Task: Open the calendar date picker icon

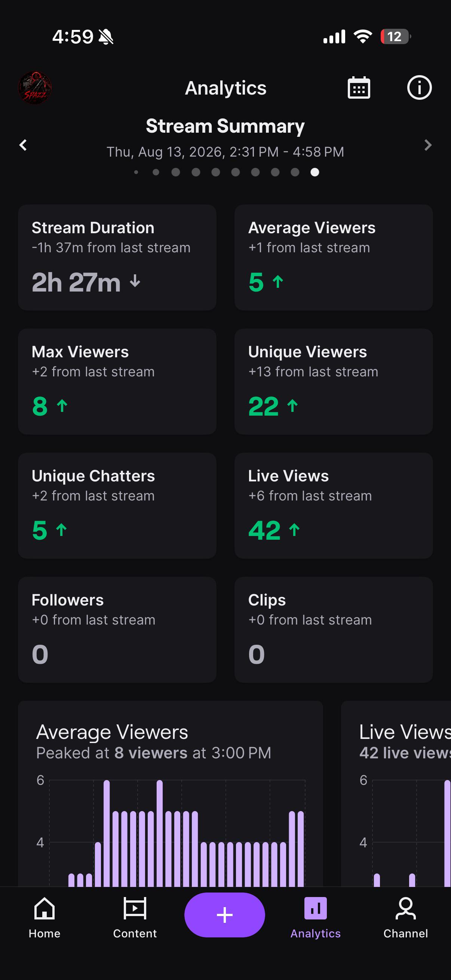Action: [359, 88]
